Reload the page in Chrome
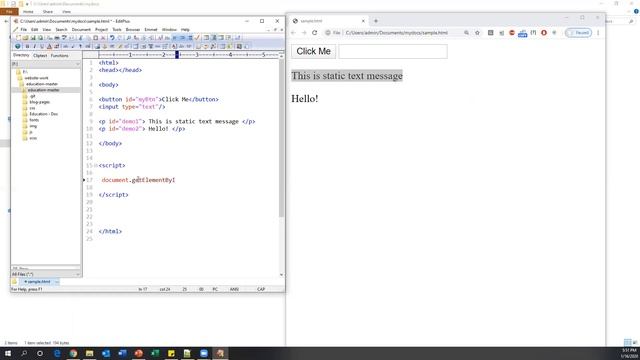Screen dimensions: 640x360 314,33
